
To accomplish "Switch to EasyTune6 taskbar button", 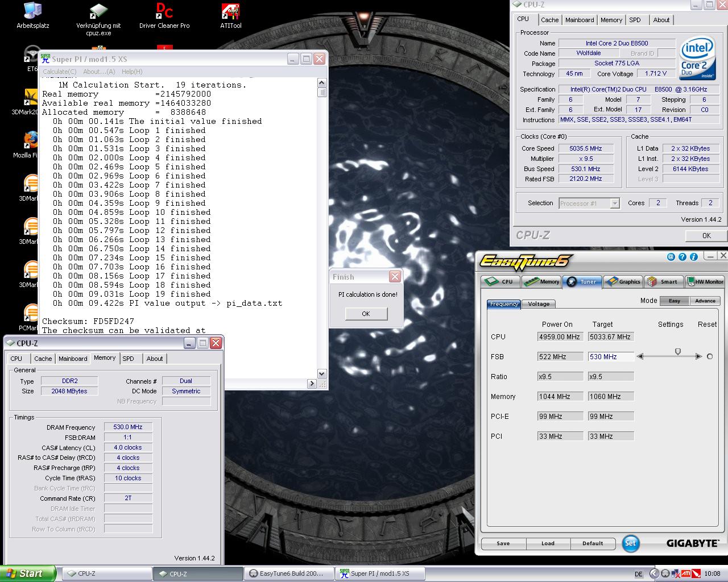I will pyautogui.click(x=288, y=573).
